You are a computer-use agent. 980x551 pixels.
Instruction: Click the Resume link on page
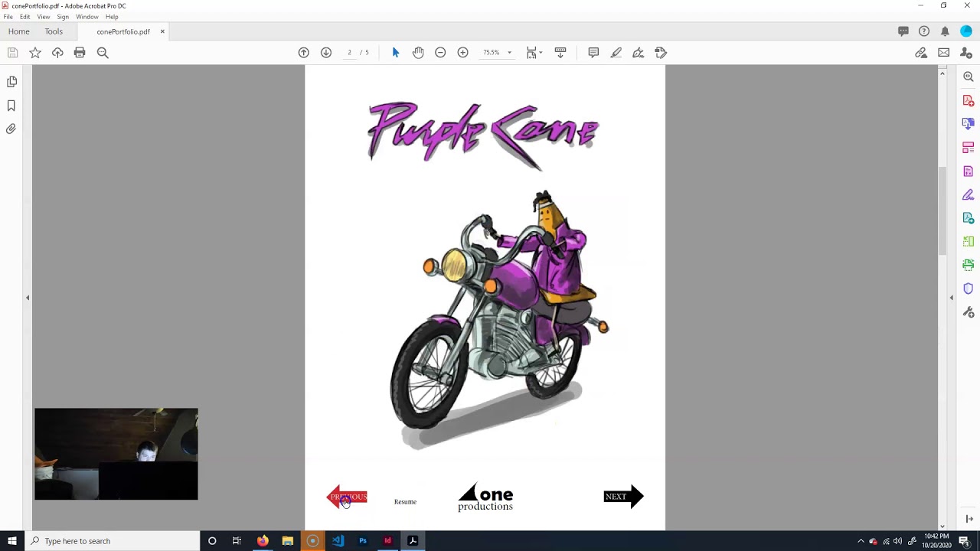tap(405, 502)
